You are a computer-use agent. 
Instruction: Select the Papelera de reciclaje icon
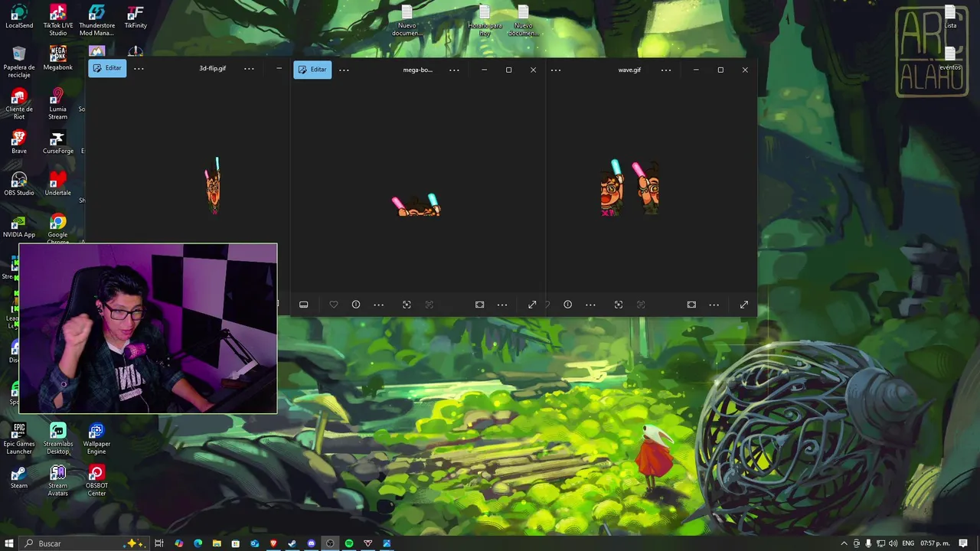point(19,62)
